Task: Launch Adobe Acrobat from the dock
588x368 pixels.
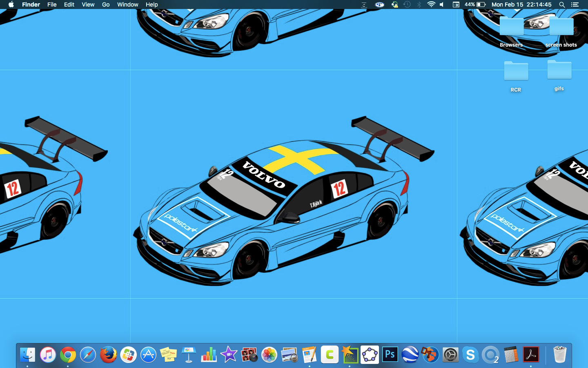Action: 531,355
